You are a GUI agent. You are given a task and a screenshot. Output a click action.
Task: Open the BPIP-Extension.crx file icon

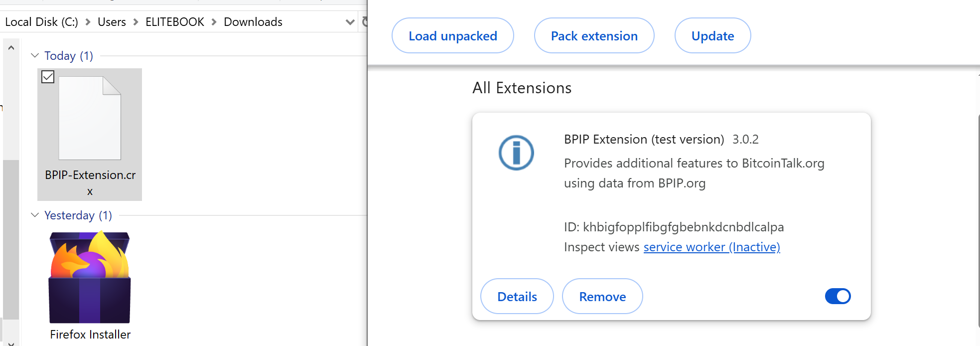(90, 118)
